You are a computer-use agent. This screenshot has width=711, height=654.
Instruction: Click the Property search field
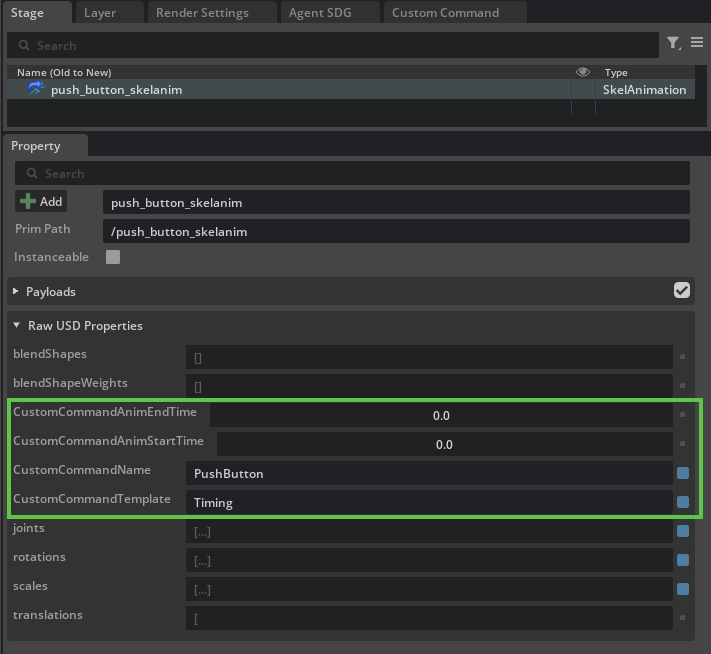(352, 173)
